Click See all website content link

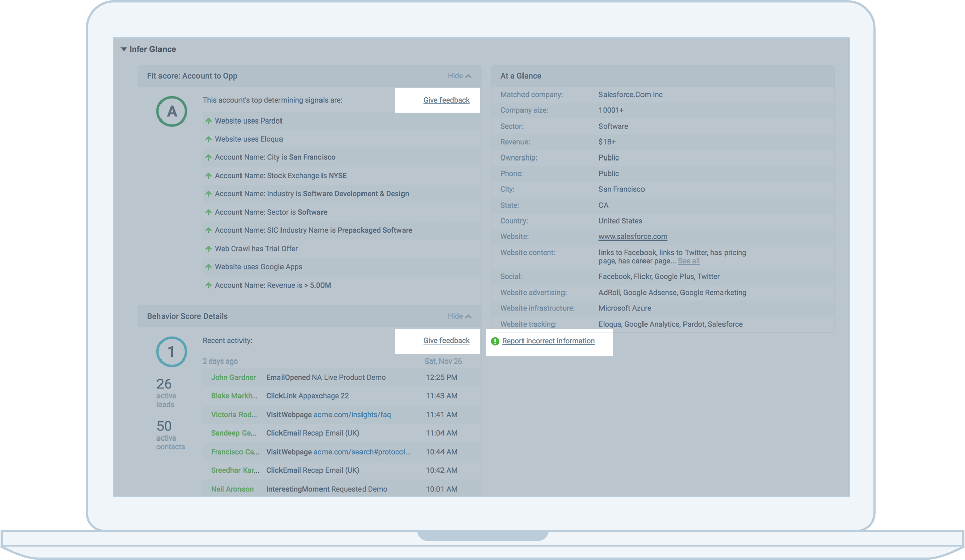coord(689,261)
